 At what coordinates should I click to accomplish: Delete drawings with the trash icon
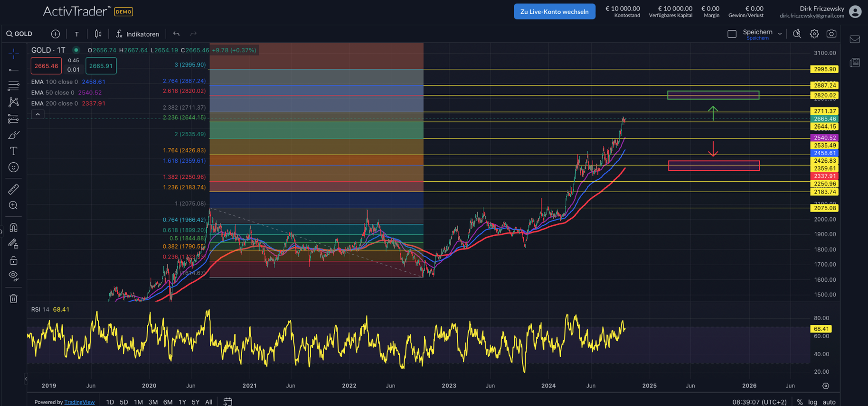click(x=13, y=298)
